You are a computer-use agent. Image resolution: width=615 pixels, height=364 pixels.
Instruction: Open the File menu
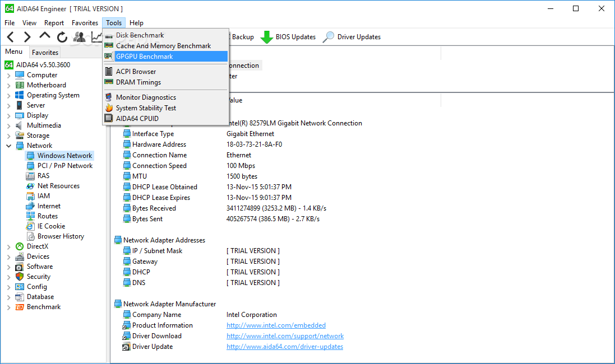[10, 23]
